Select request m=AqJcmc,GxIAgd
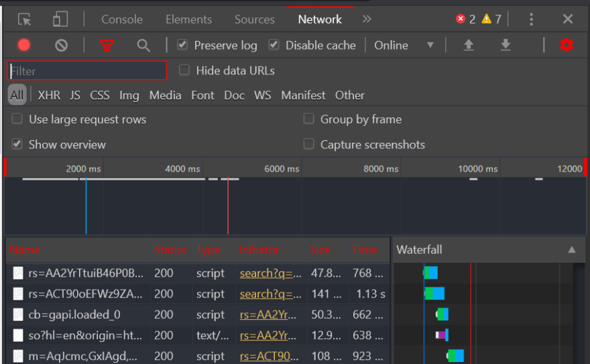Viewport: 590px width, 364px height. click(82, 356)
